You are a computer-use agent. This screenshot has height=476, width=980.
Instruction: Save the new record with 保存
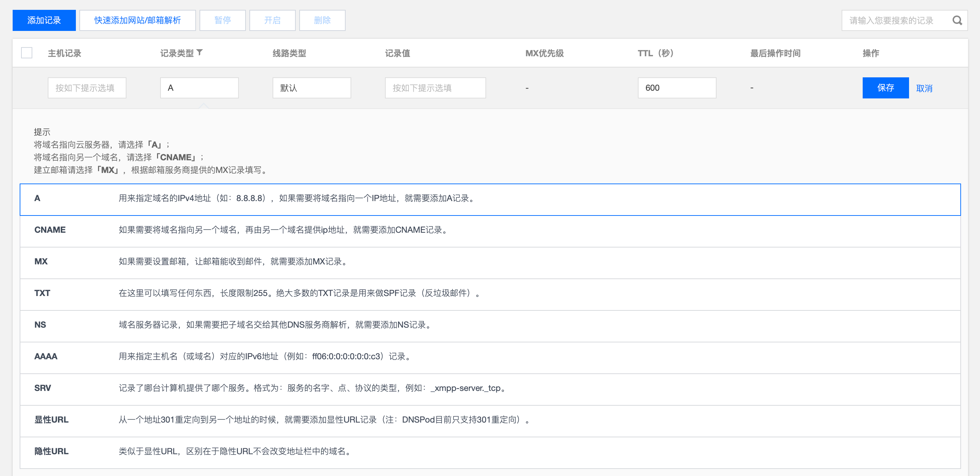(x=885, y=88)
